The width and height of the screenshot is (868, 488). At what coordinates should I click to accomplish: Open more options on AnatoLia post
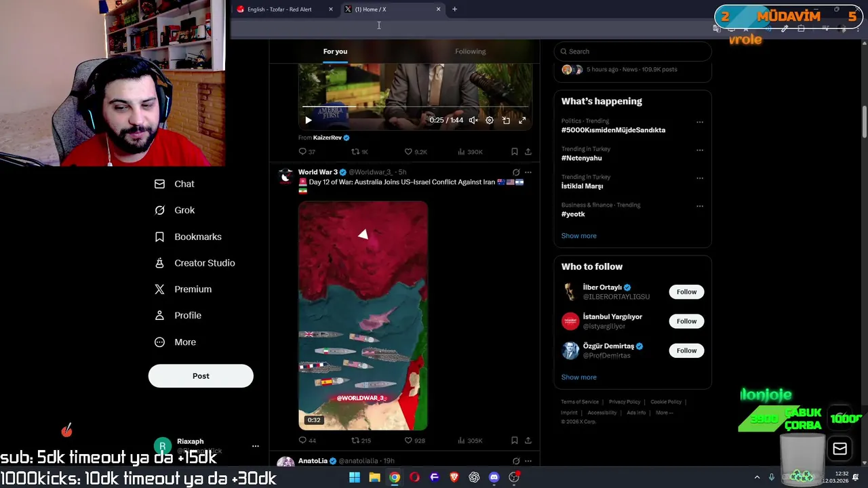(x=528, y=461)
